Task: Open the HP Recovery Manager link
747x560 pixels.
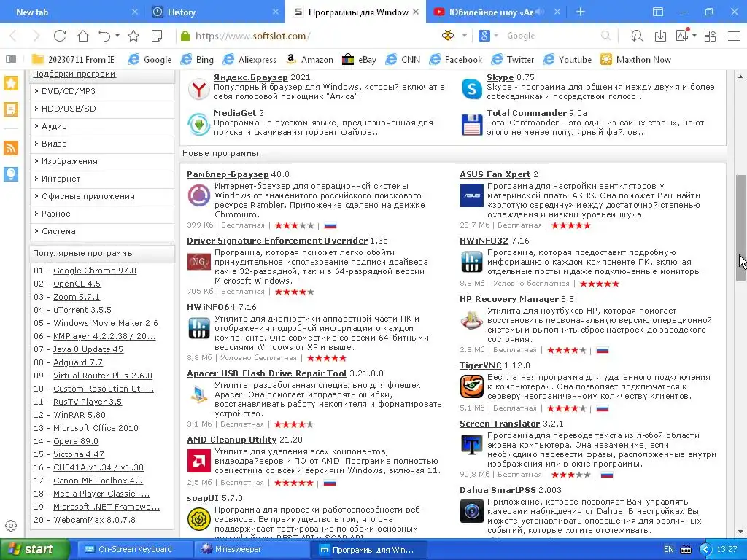Action: 508,299
